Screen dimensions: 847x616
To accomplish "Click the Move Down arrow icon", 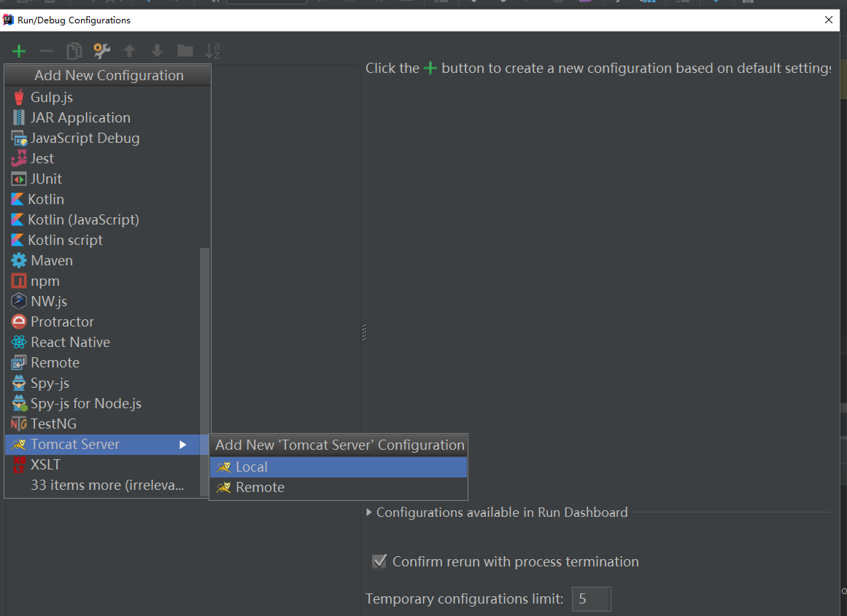I will [x=157, y=51].
